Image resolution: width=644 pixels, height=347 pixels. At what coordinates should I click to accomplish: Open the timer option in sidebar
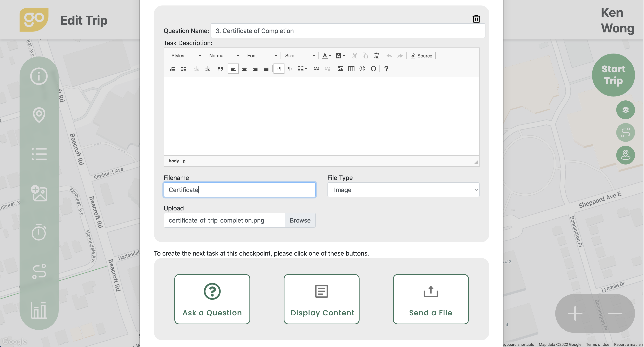coord(39,232)
